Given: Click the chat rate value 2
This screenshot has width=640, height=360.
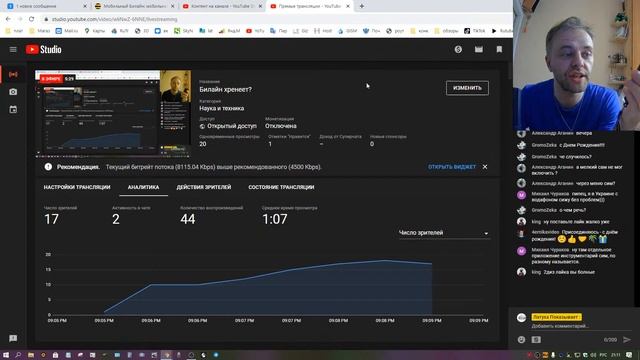Looking at the screenshot, I should coord(116,219).
